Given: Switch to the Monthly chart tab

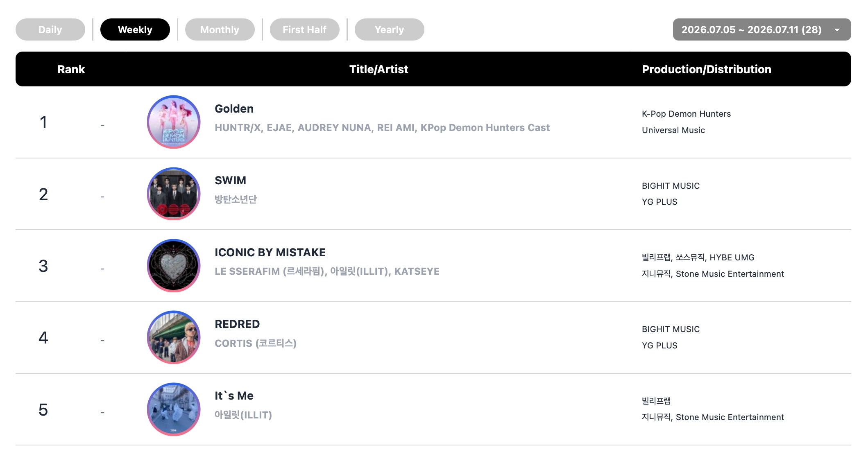Looking at the screenshot, I should (x=220, y=29).
